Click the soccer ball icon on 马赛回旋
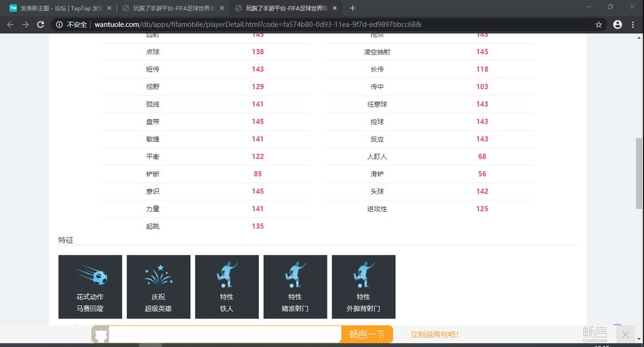Viewport: 644px width, 347px height. pos(92,275)
